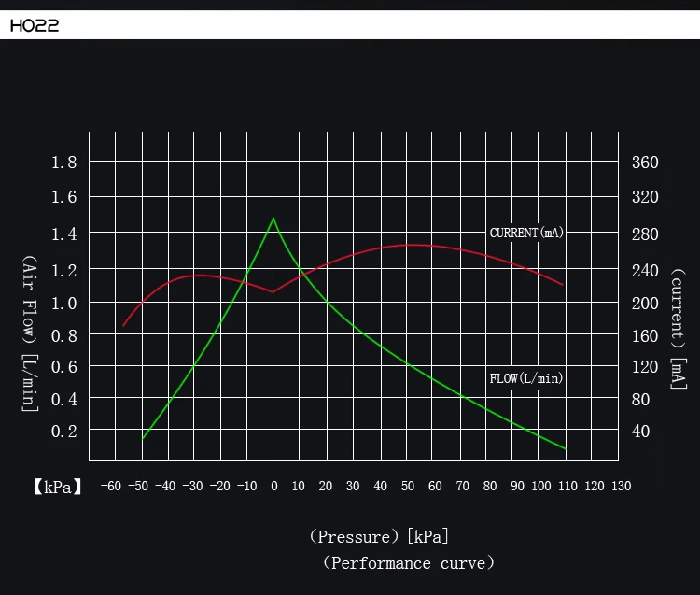Click the 1.0 air flow axis value
This screenshot has width=700, height=595.
pyautogui.click(x=63, y=304)
